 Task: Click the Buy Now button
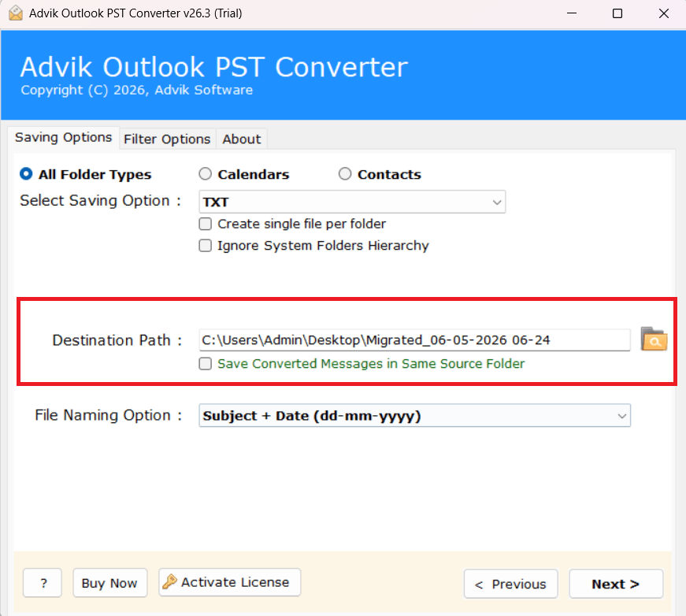pyautogui.click(x=109, y=583)
